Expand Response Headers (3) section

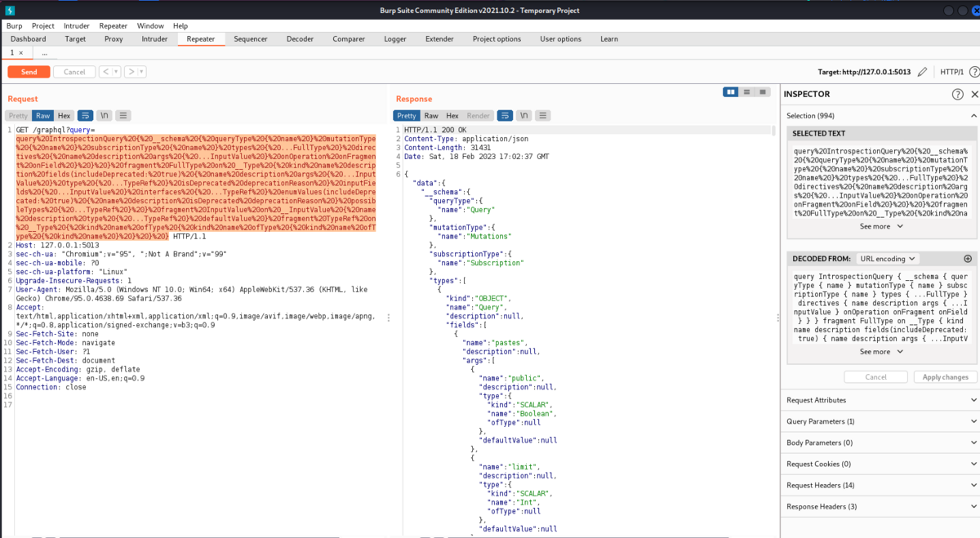pos(880,506)
